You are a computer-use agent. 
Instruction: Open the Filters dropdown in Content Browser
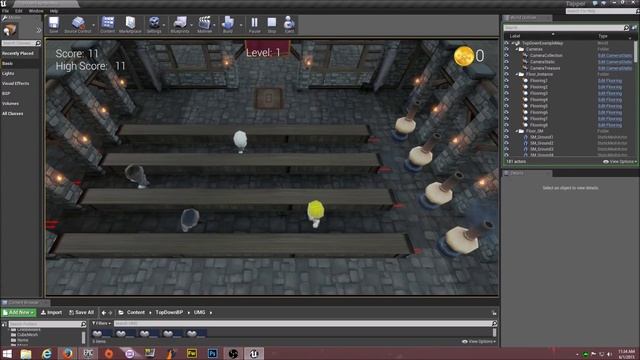(x=101, y=323)
